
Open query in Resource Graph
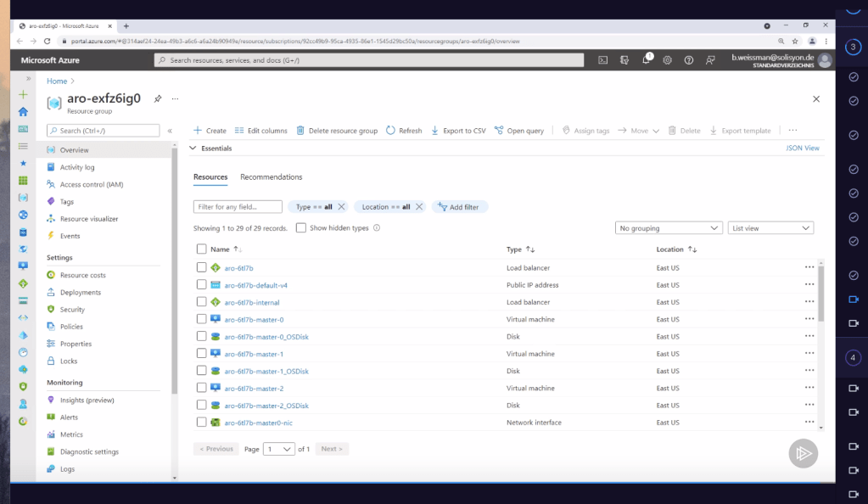pos(519,131)
